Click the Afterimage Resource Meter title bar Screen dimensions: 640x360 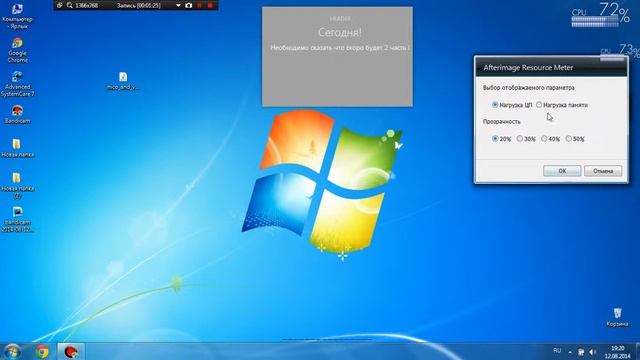coord(551,67)
